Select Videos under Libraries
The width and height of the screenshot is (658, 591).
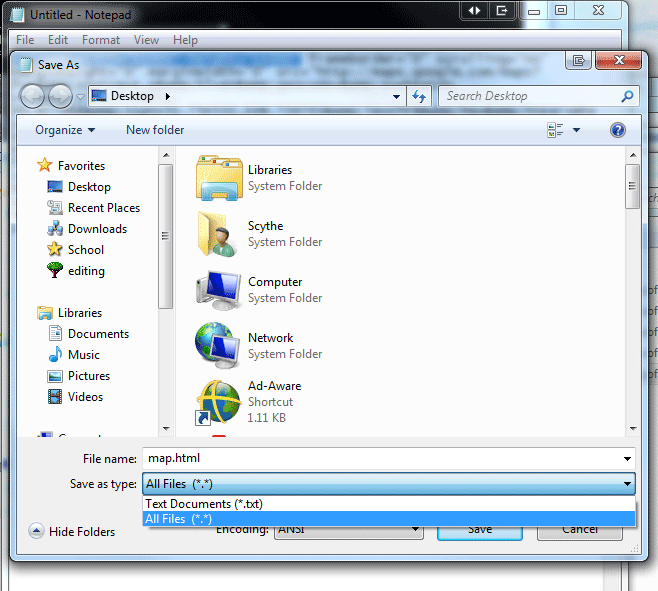tap(85, 397)
